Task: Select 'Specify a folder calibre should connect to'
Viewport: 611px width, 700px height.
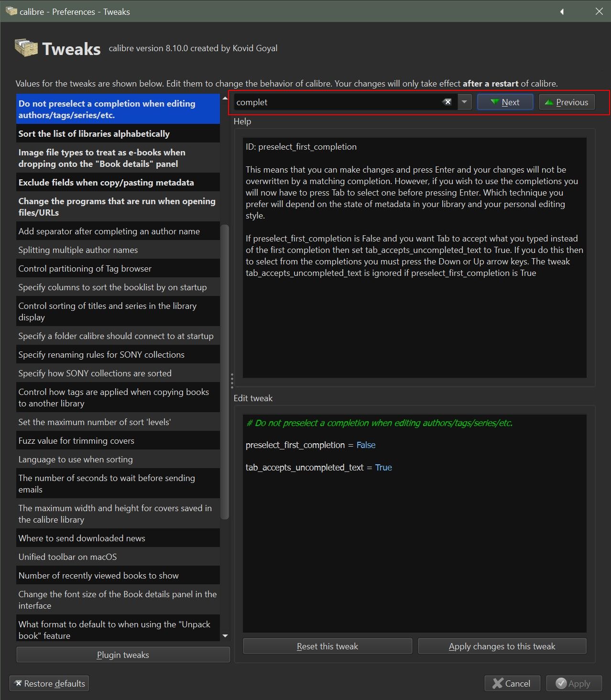Action: tap(118, 336)
